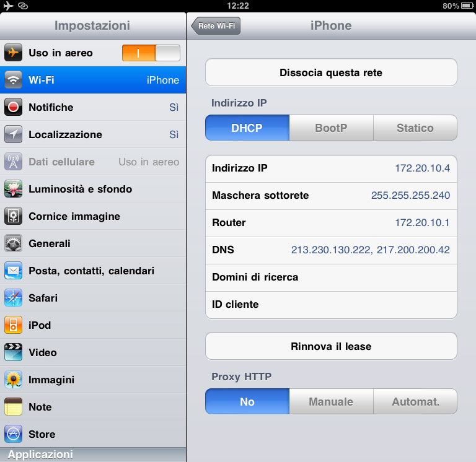Tap the 12:22 clock in status bar
Viewport: 476px width, 462px height.
(238, 6)
